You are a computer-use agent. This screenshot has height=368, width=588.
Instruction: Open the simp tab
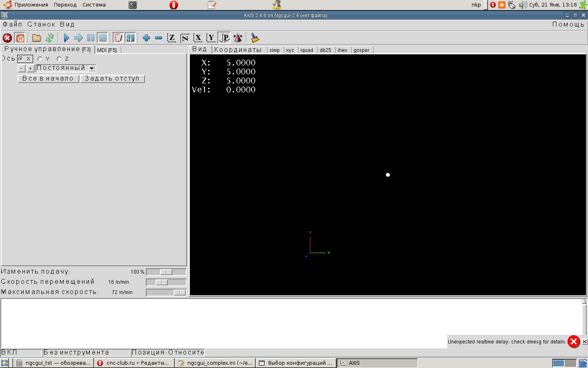(x=275, y=50)
